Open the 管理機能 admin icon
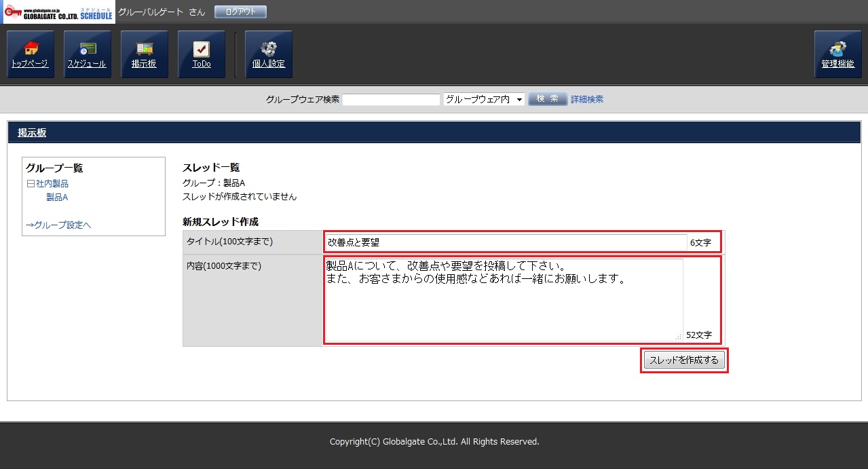The width and height of the screenshot is (868, 469). (837, 54)
